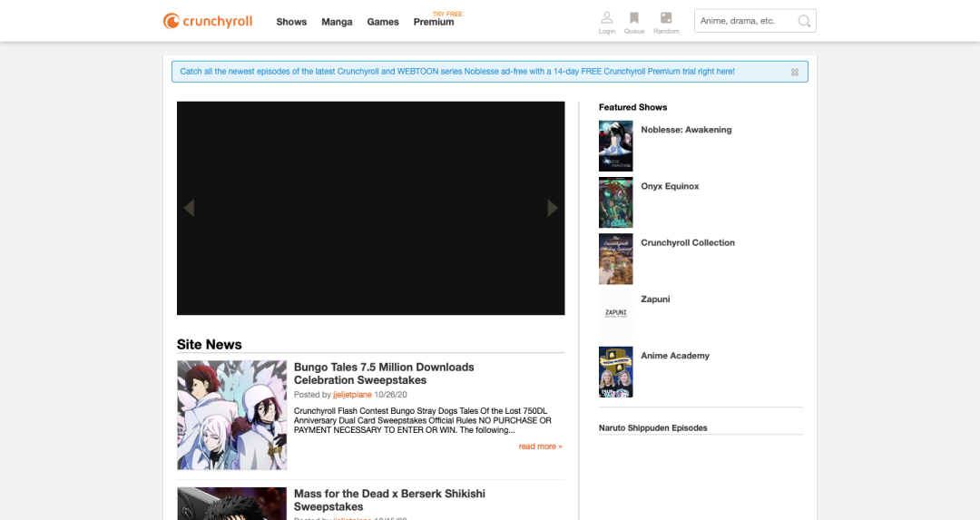Click 'read more »' for Bungo Tales
This screenshot has width=980, height=520.
540,446
